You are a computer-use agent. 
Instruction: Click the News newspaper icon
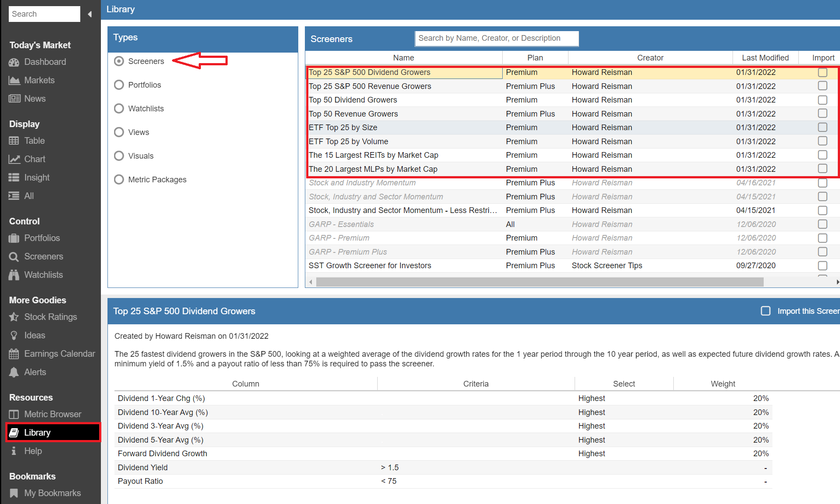pyautogui.click(x=14, y=99)
